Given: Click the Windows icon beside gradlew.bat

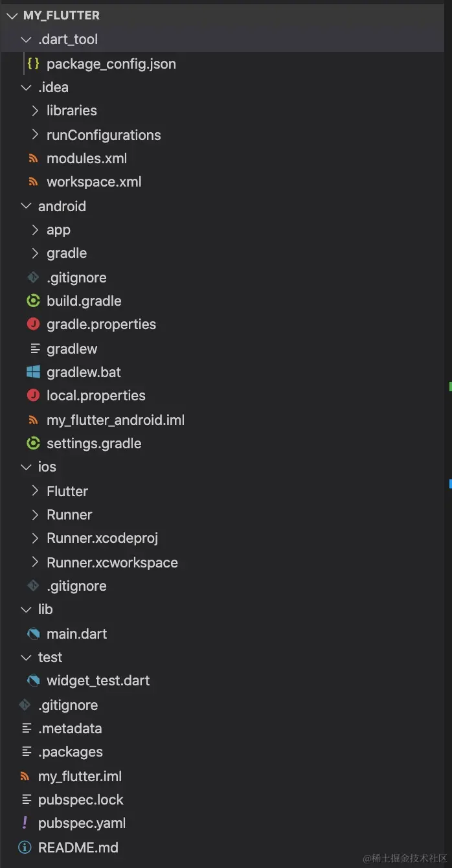Looking at the screenshot, I should click(33, 372).
